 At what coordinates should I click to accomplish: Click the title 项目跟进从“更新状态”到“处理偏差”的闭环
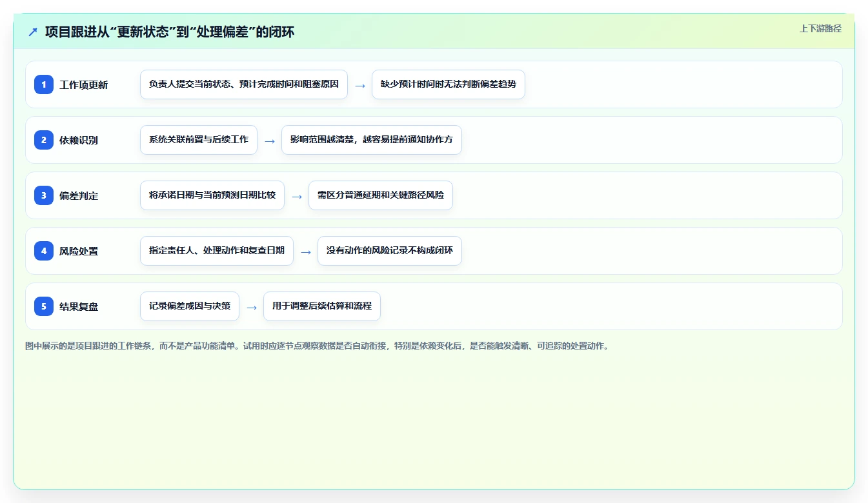[x=170, y=32]
